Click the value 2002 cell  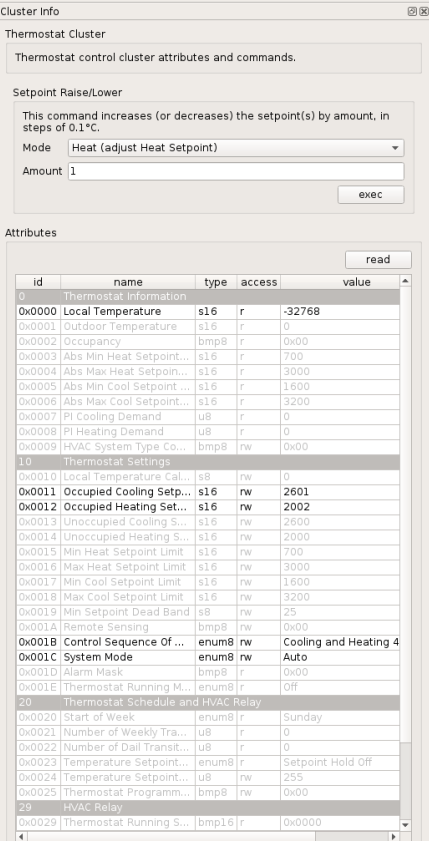340,507
